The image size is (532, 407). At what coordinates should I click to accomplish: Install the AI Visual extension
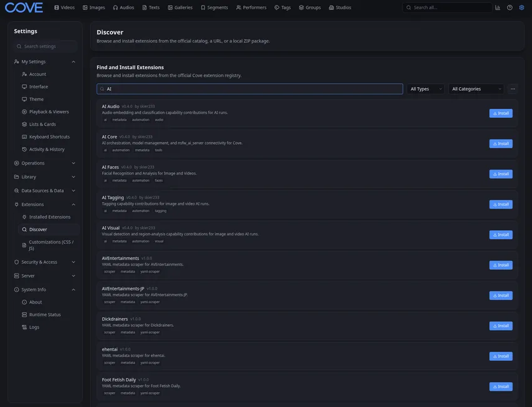tap(501, 235)
